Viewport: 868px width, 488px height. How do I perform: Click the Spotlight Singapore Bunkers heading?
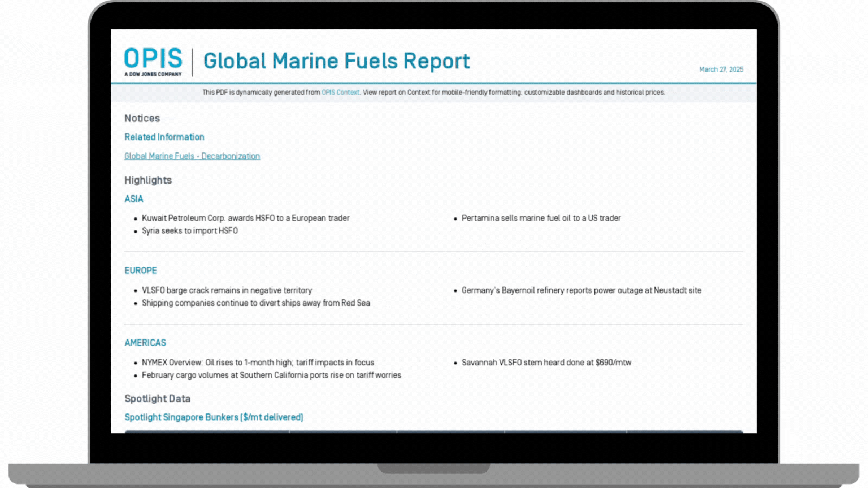pos(214,417)
